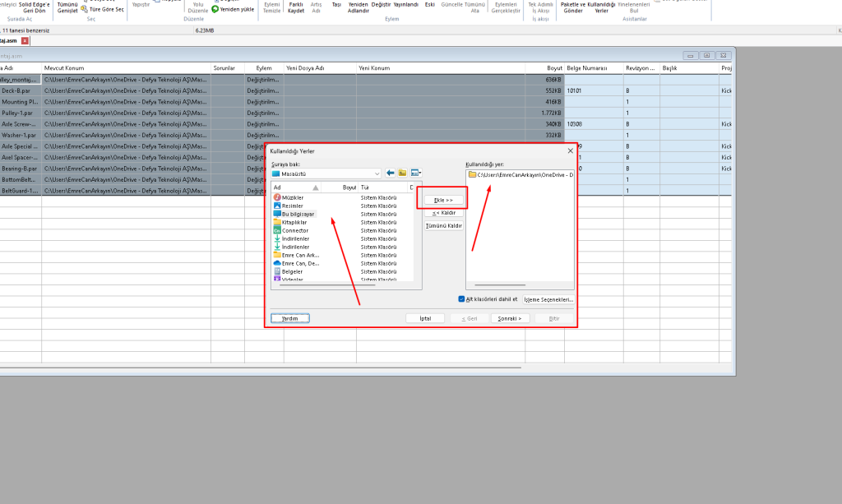This screenshot has height=504, width=842.
Task: Click the back arrow icon in dialog
Action: coord(391,173)
